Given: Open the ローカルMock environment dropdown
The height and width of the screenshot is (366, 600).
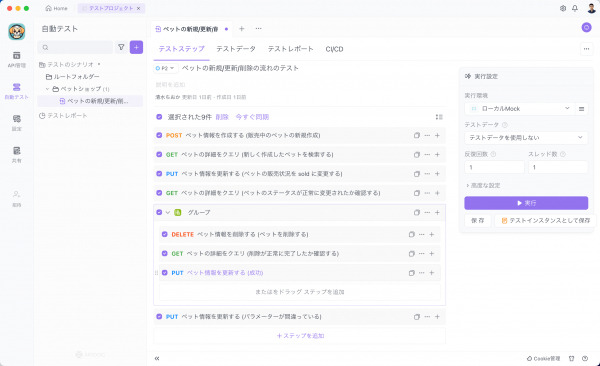Looking at the screenshot, I should pyautogui.click(x=520, y=109).
